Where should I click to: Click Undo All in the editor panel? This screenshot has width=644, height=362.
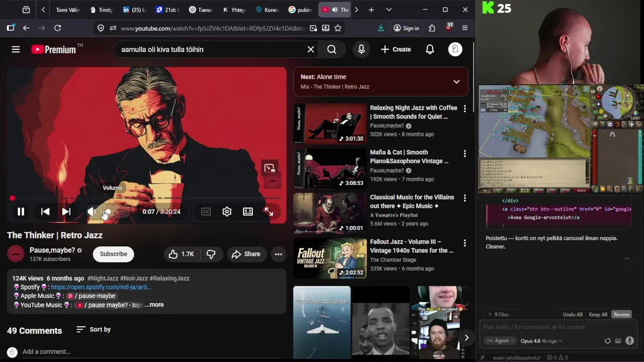point(573,314)
